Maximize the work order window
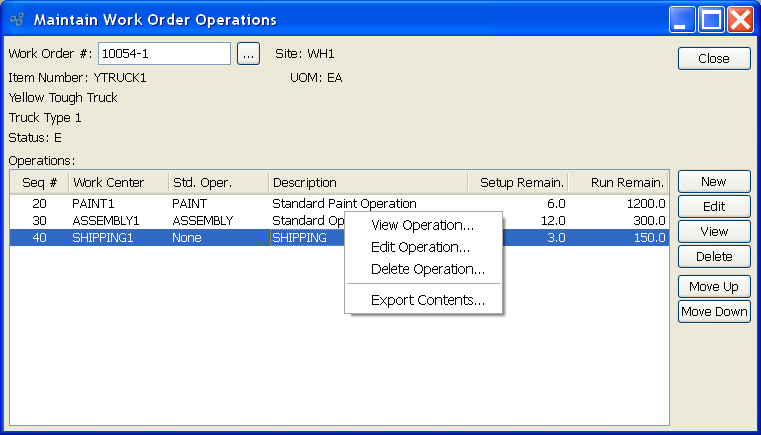 tap(711, 19)
